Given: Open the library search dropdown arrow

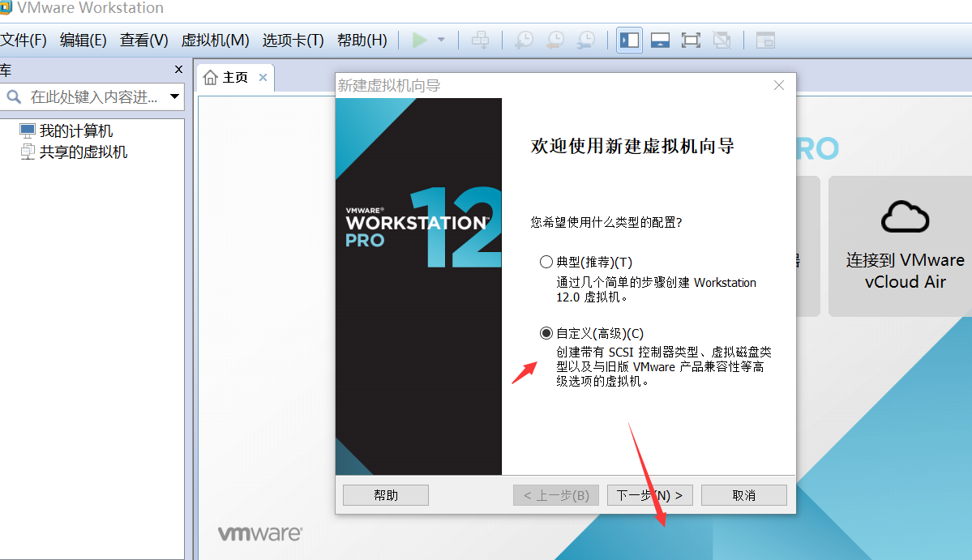Looking at the screenshot, I should click(175, 96).
